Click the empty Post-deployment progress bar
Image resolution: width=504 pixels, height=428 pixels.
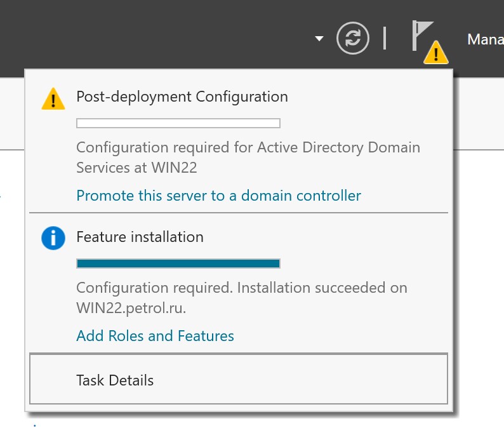click(178, 123)
